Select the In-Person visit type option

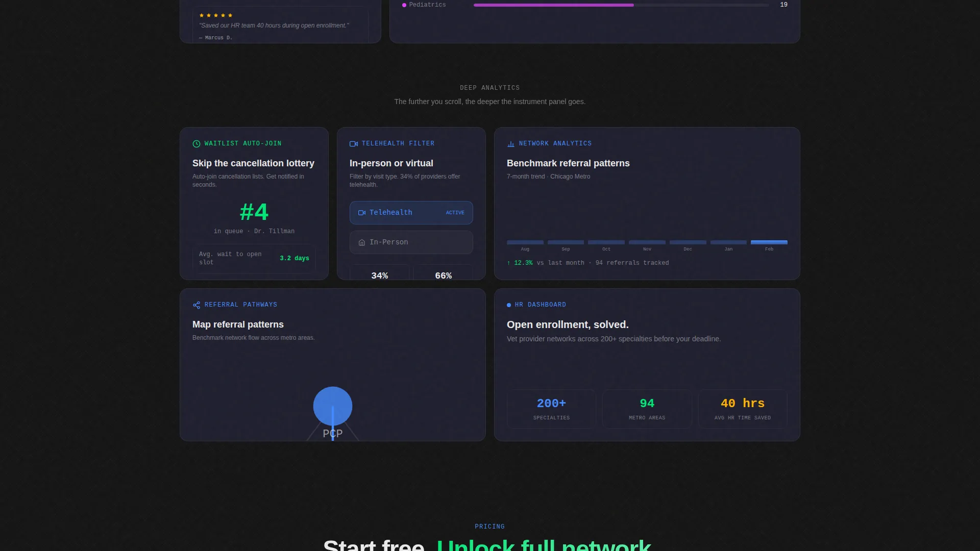(411, 242)
